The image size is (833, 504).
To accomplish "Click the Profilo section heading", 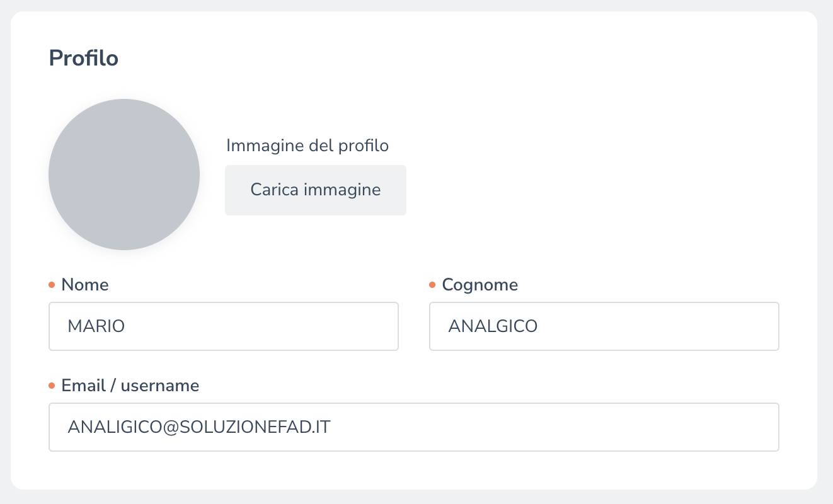I will (x=84, y=58).
